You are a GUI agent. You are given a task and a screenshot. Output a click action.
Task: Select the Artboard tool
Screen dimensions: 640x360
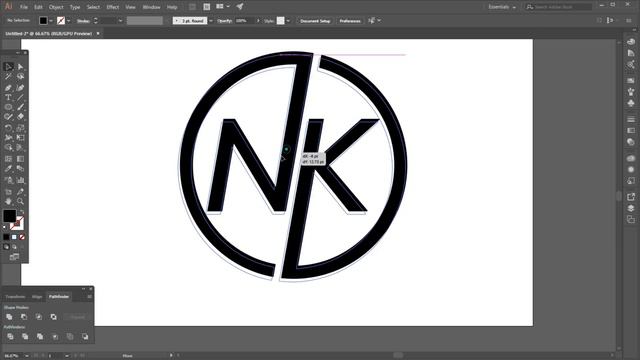pos(9,191)
